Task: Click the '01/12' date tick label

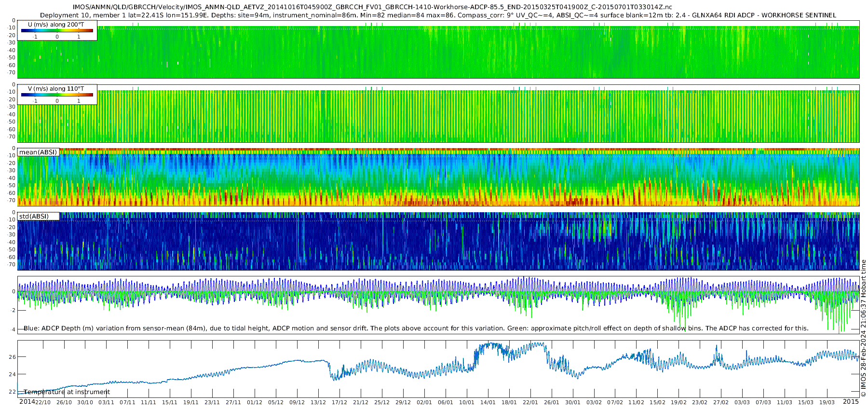Action: coord(255,402)
